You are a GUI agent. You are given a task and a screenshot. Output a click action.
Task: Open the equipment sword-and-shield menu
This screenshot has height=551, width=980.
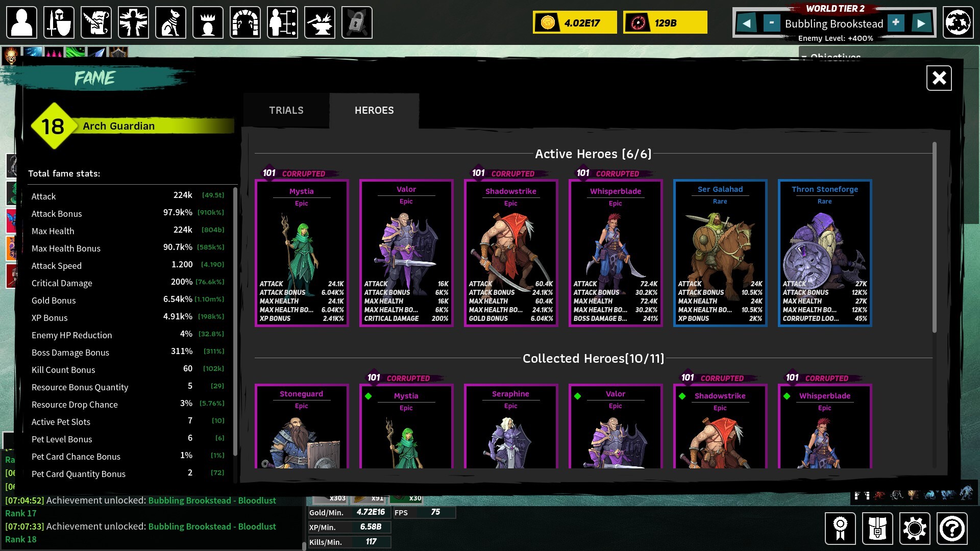tap(59, 22)
